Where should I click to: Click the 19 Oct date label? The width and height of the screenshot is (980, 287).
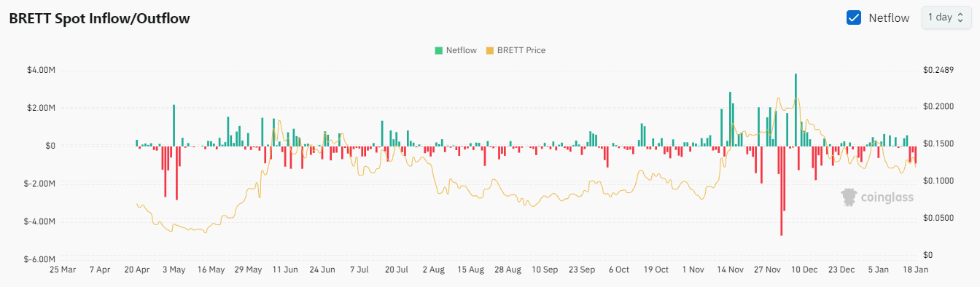click(x=657, y=270)
